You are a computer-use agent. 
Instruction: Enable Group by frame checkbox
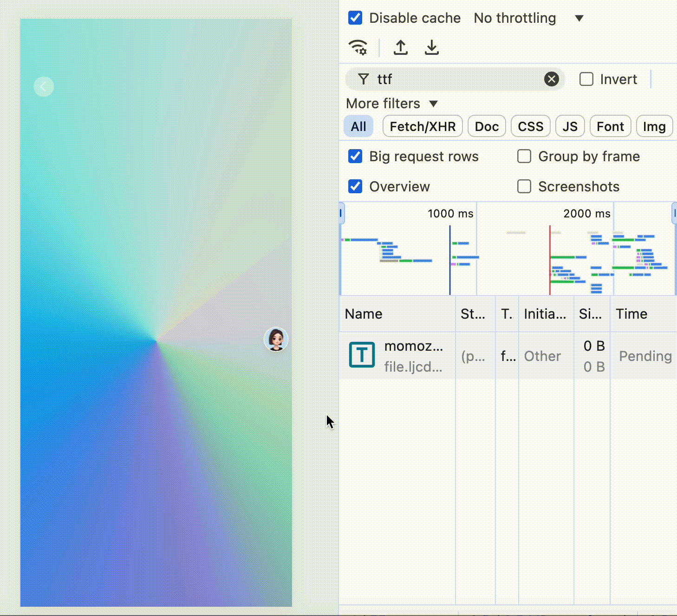tap(524, 157)
